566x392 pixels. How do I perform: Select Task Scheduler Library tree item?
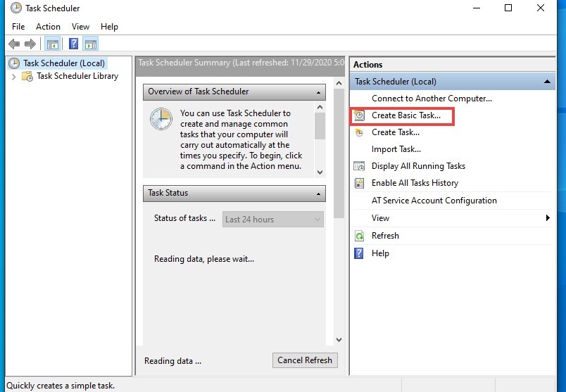[x=77, y=76]
